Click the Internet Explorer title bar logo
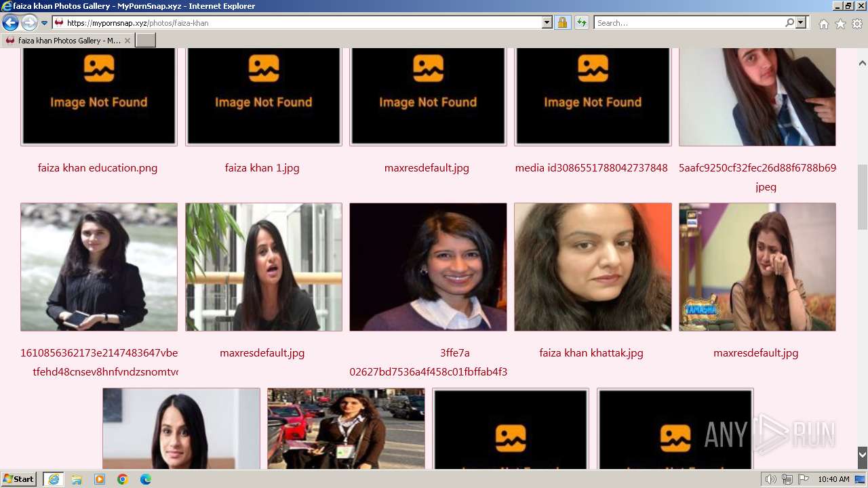Image resolution: width=868 pixels, height=488 pixels. (x=7, y=6)
